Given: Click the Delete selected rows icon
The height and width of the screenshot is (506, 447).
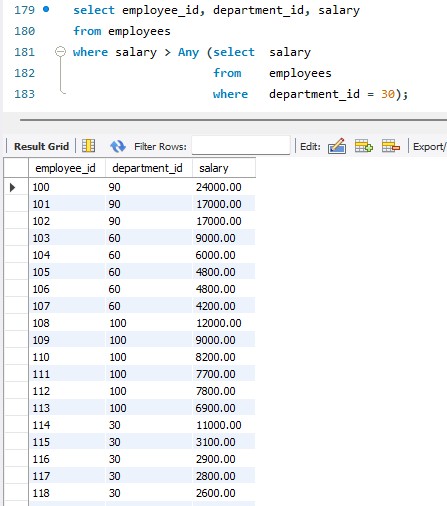Looking at the screenshot, I should 391,146.
